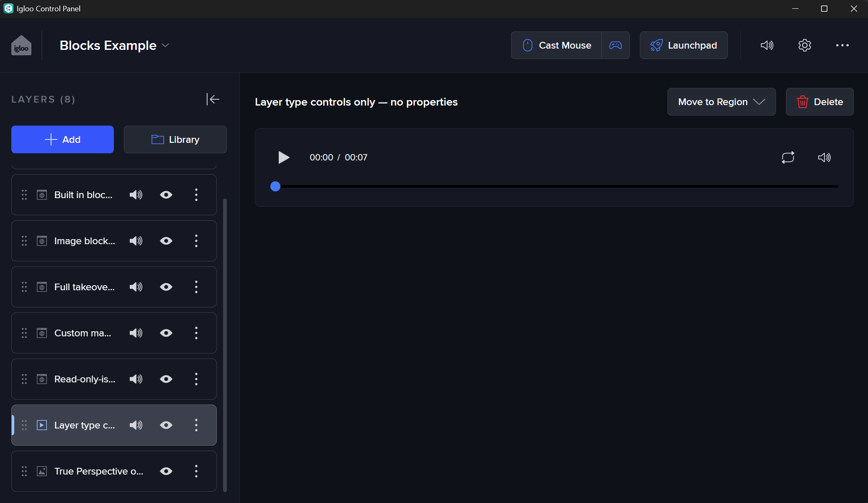This screenshot has width=868, height=503.
Task: Hide the Full takeove... layer
Action: [x=166, y=287]
